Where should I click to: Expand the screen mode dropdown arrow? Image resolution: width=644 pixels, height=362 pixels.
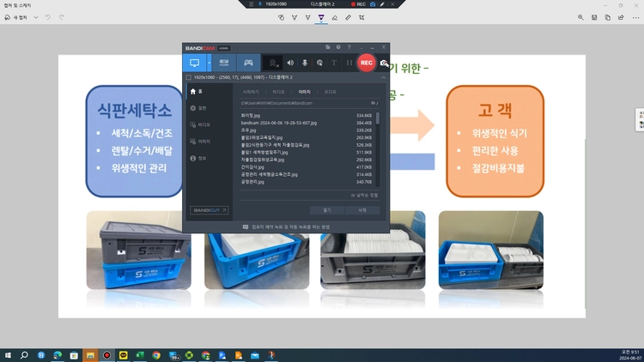[209, 63]
